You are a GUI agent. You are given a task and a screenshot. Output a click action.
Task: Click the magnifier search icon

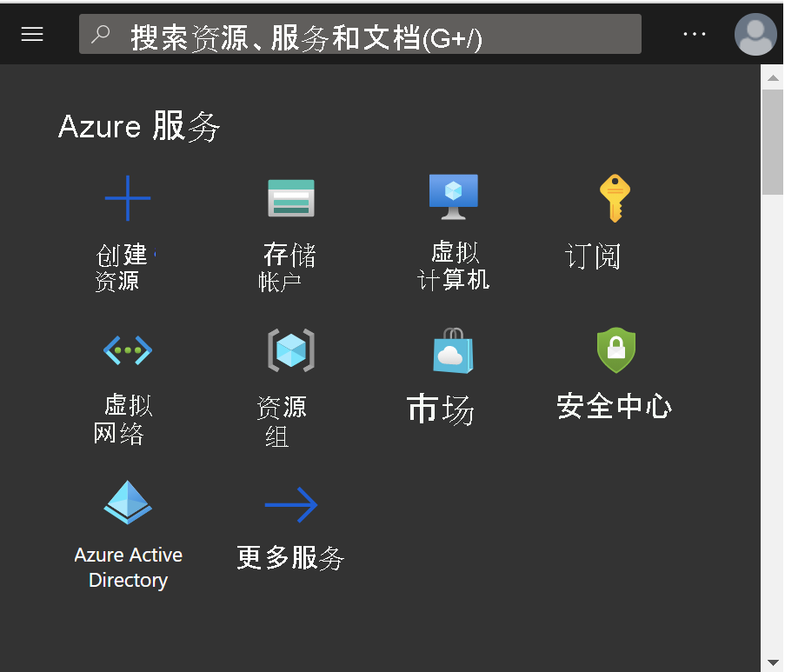click(x=101, y=34)
